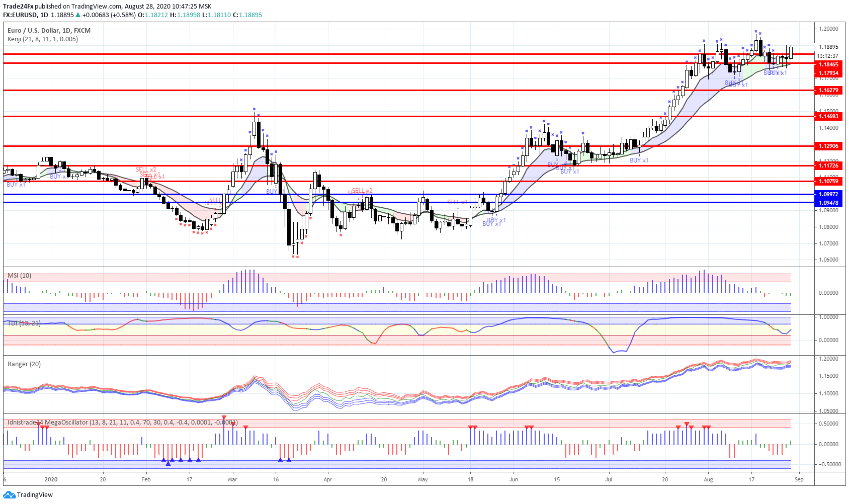Click the Apr label on time axis
Viewport: 849px width, 504px height.
click(x=328, y=479)
